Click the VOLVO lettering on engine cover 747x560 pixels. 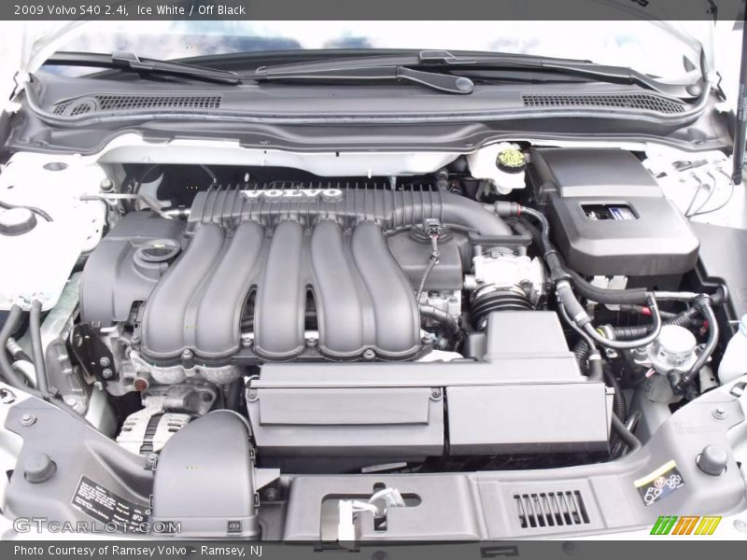(292, 193)
